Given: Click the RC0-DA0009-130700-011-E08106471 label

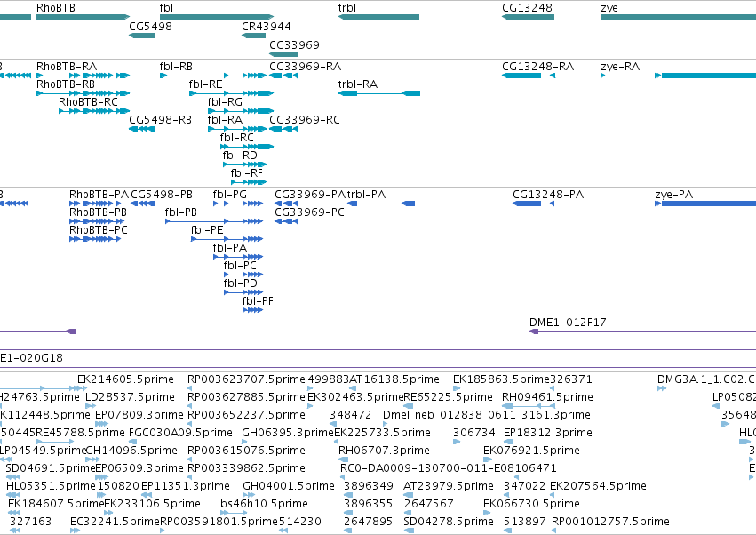Looking at the screenshot, I should click(x=449, y=468).
